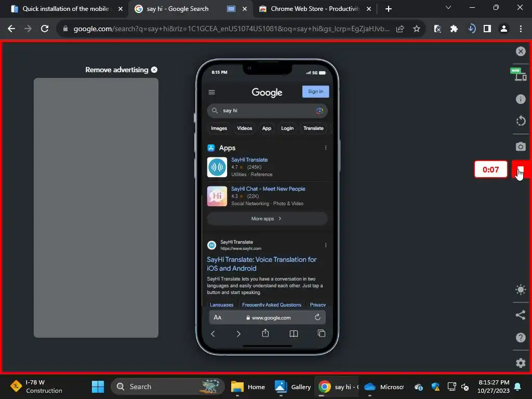Go back in Chrome
The height and width of the screenshot is (399, 532).
[x=11, y=29]
